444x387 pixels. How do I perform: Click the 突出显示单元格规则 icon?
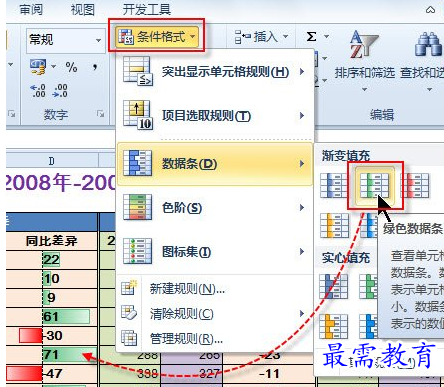tap(138, 71)
